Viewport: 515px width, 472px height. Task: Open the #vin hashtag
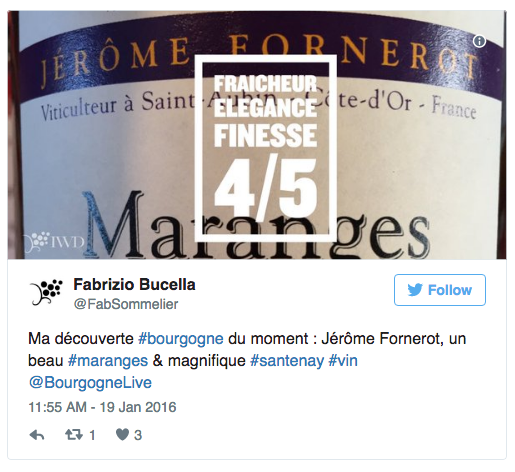click(x=343, y=361)
